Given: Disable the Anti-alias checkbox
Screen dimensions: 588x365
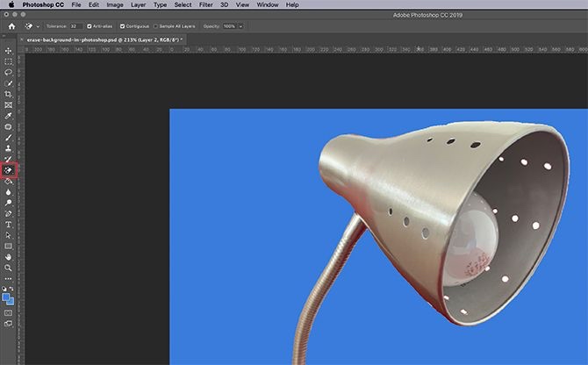Looking at the screenshot, I should [90, 26].
